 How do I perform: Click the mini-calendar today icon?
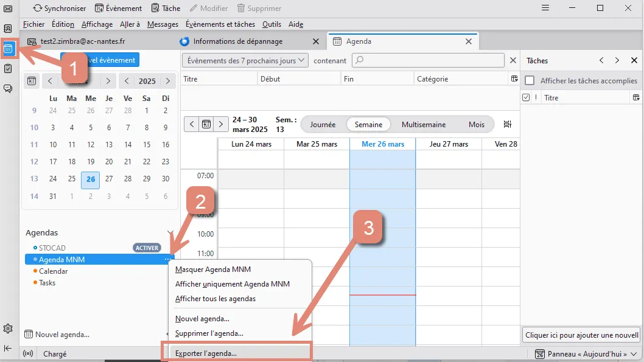[x=32, y=81]
